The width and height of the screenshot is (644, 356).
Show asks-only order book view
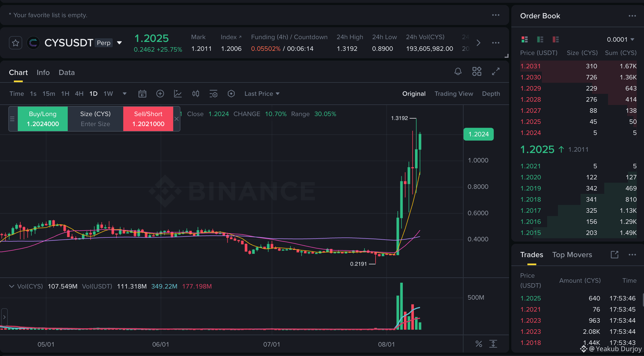[556, 39]
